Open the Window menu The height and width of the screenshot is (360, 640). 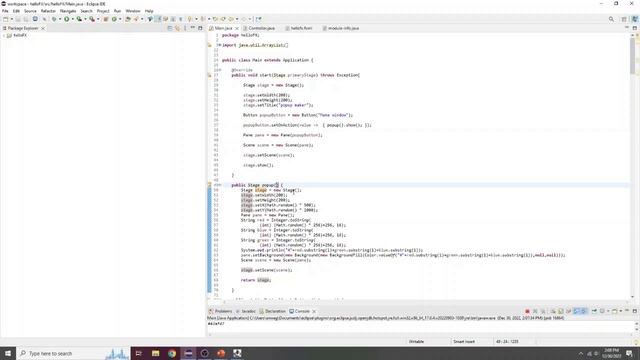click(x=133, y=11)
